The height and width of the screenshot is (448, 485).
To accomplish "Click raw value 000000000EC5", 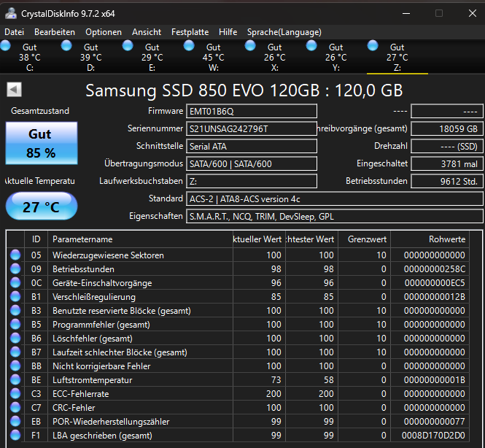I will click(434, 283).
